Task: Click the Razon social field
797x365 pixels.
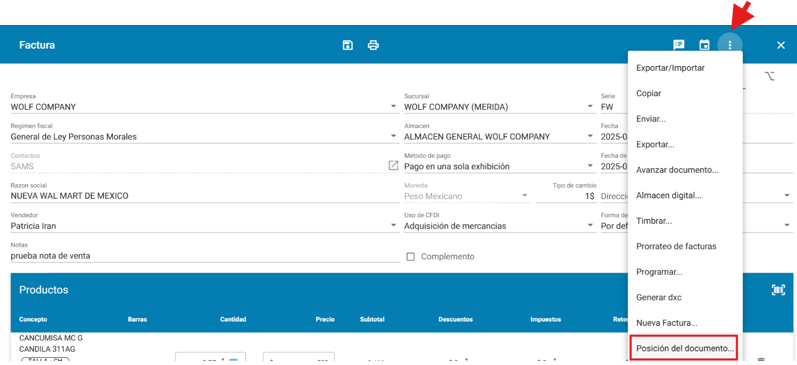Action: (205, 196)
